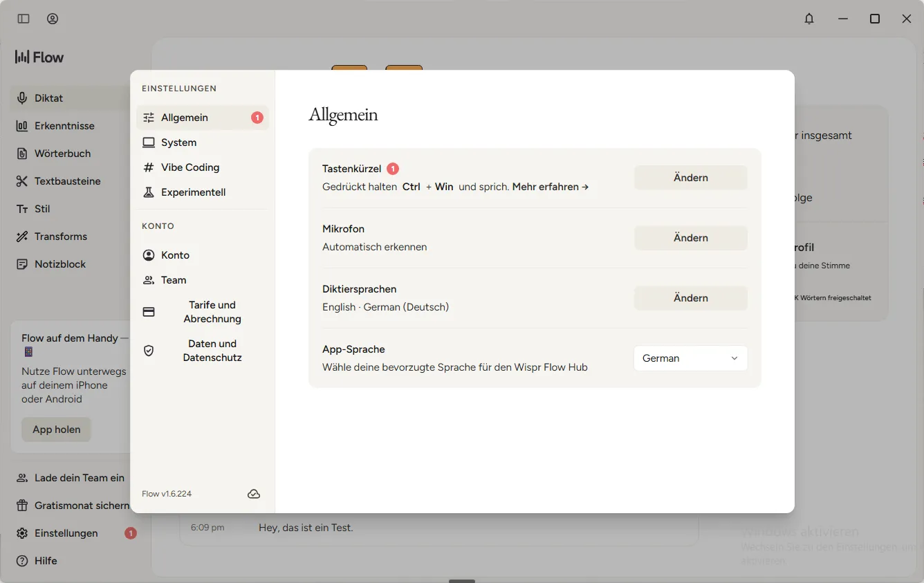Open Einstellungen in the main sidebar

(73, 533)
